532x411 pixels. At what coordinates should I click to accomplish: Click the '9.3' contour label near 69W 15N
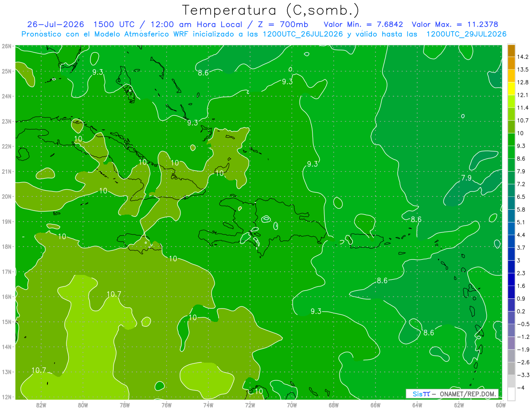[316, 311]
